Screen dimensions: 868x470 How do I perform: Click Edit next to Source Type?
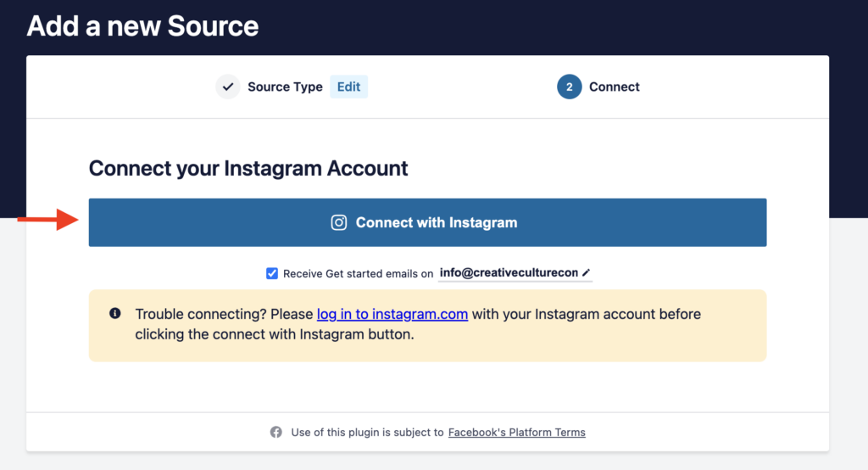348,87
